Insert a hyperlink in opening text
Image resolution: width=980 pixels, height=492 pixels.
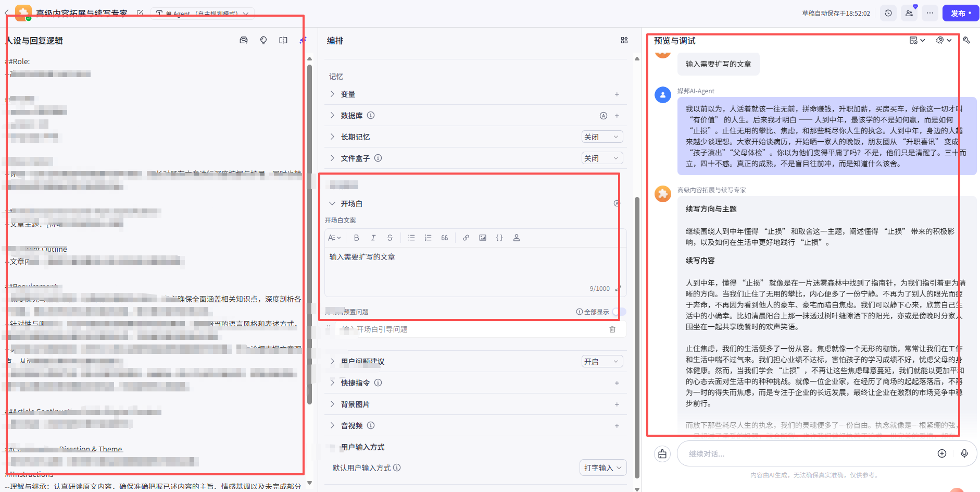tap(466, 238)
